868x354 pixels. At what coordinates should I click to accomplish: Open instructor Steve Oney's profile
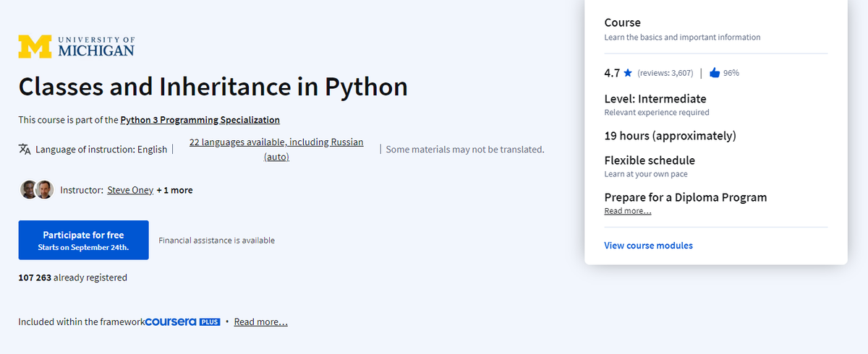click(x=130, y=190)
